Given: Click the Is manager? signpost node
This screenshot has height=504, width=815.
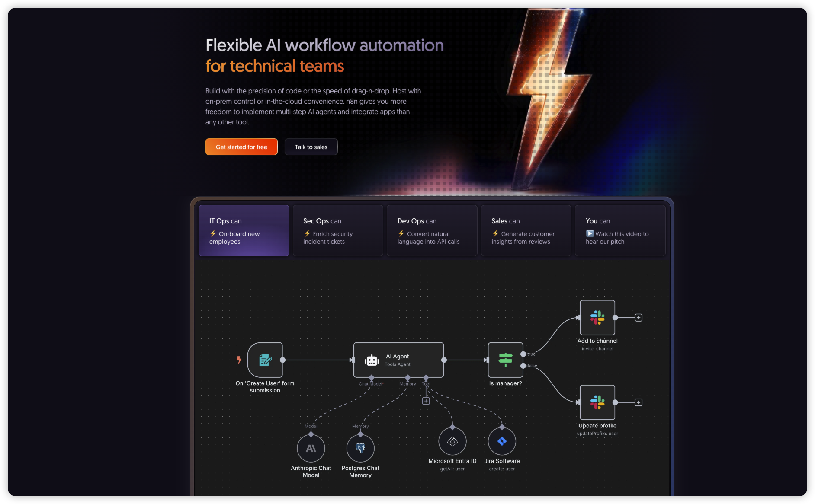Looking at the screenshot, I should pos(506,360).
